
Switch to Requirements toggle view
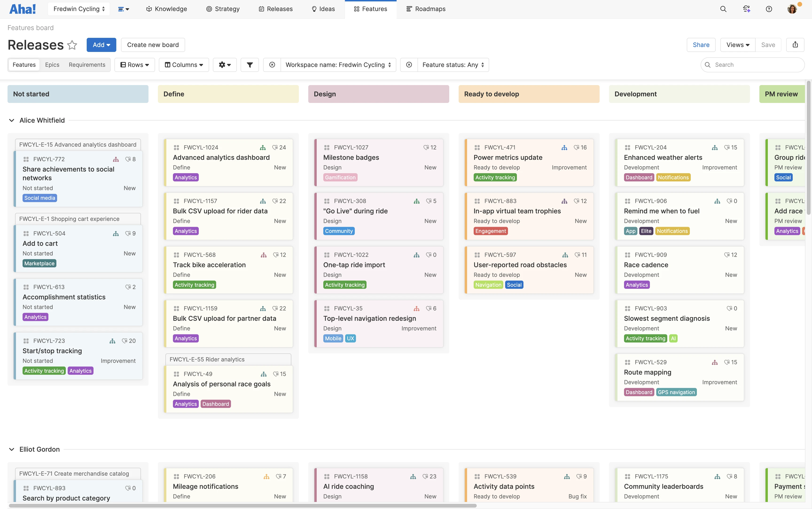click(x=87, y=65)
